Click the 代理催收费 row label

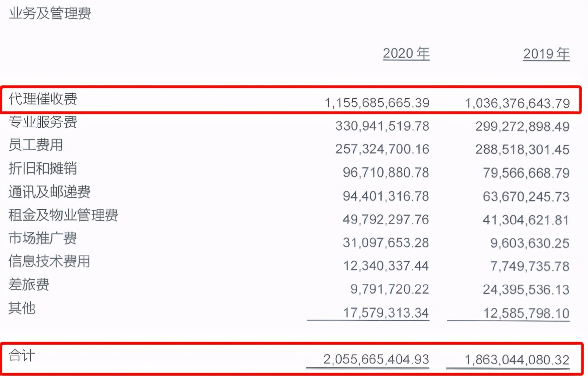pyautogui.click(x=43, y=99)
